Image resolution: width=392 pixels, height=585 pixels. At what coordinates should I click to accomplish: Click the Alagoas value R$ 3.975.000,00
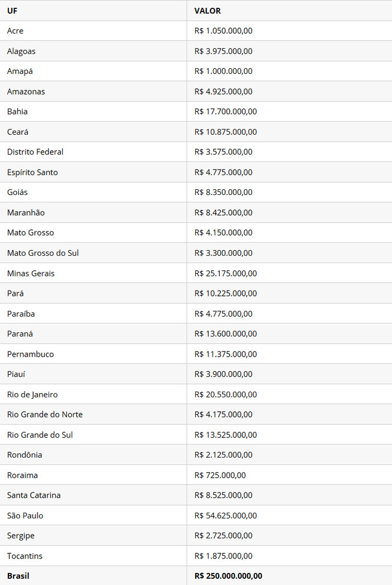click(x=224, y=51)
